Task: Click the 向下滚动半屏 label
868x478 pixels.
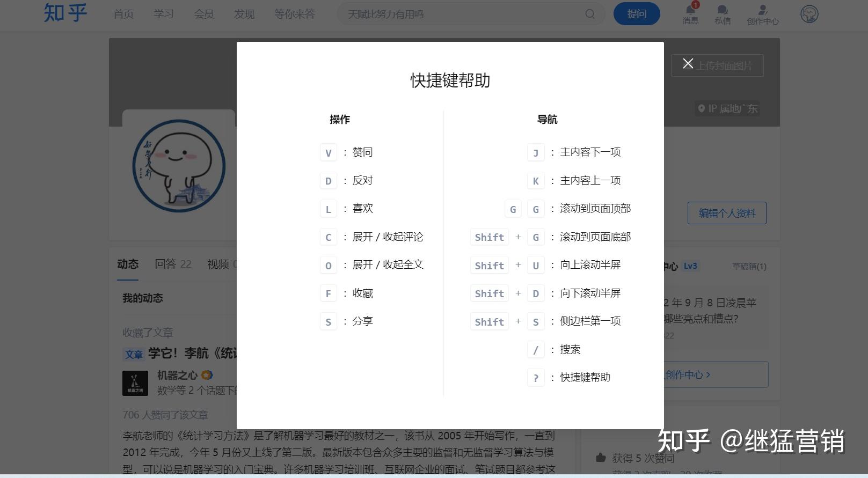Action: coord(590,293)
